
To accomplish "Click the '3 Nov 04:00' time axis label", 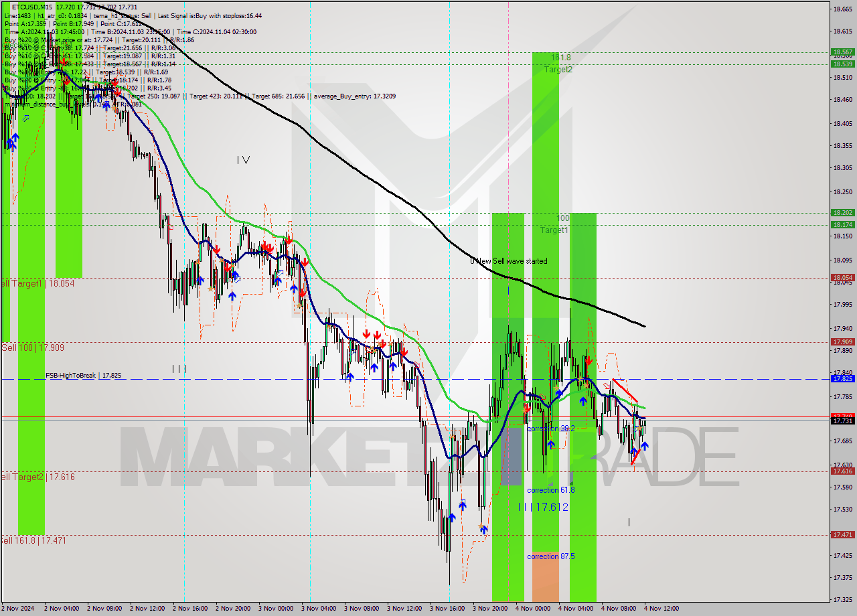I will (x=319, y=609).
